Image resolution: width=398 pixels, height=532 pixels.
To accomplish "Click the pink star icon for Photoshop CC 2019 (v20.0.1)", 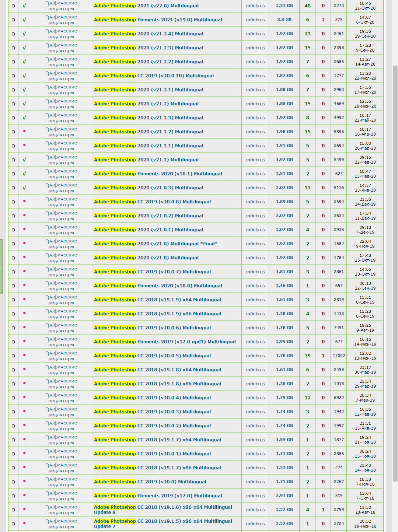I will click(x=24, y=454).
